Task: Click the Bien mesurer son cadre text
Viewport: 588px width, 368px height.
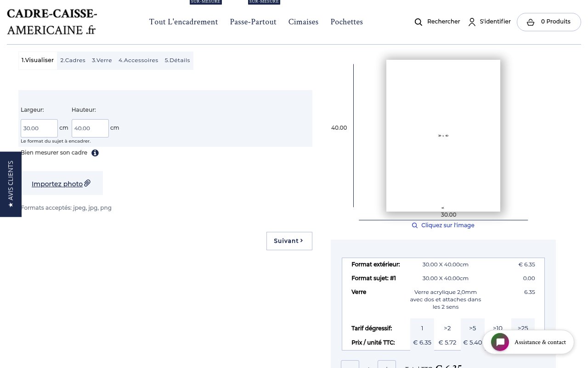Action: [54, 152]
